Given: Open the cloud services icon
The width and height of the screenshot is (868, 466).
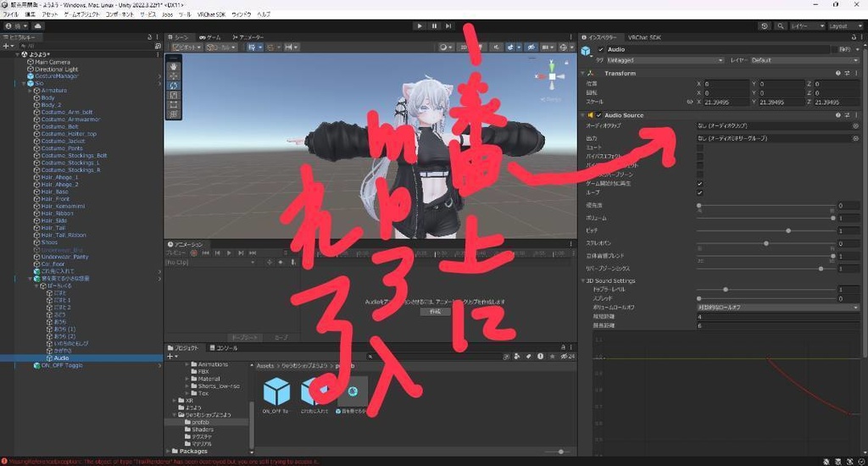Looking at the screenshot, I should (x=37, y=26).
